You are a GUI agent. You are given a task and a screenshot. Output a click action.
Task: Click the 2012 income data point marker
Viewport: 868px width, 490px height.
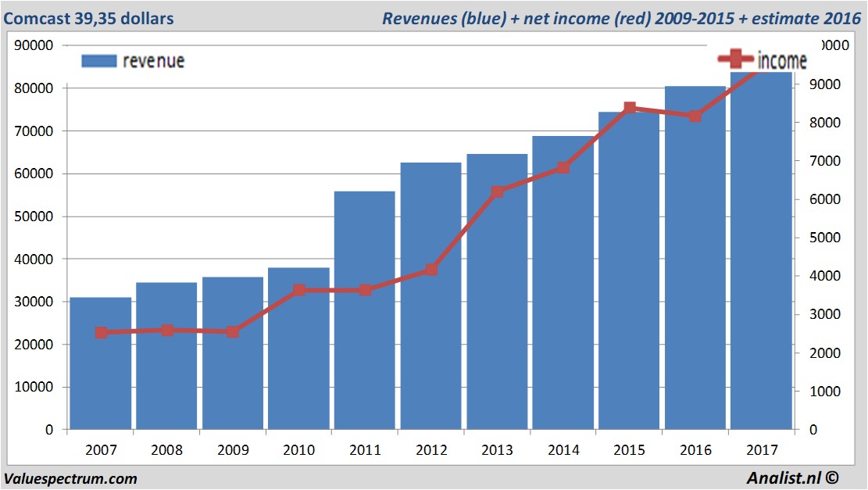coord(430,270)
